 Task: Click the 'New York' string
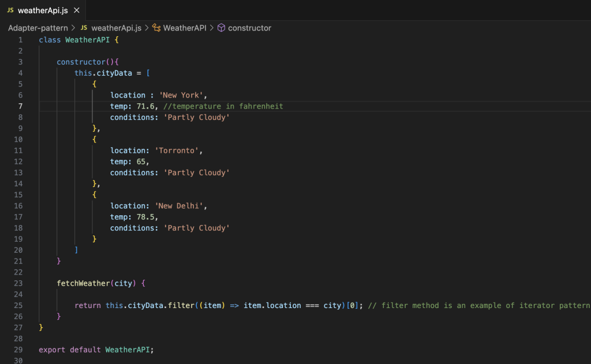(181, 95)
